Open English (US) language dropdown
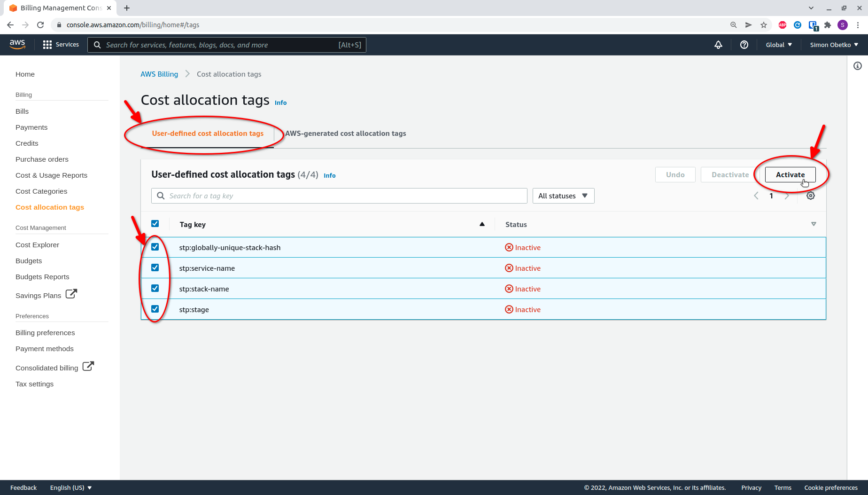 pyautogui.click(x=71, y=487)
